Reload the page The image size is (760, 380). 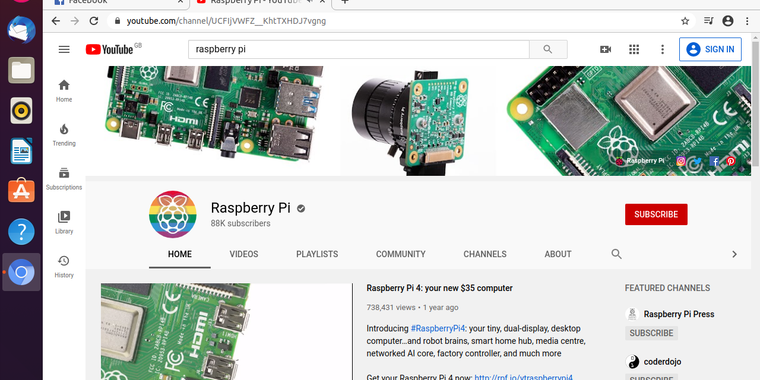click(x=94, y=21)
